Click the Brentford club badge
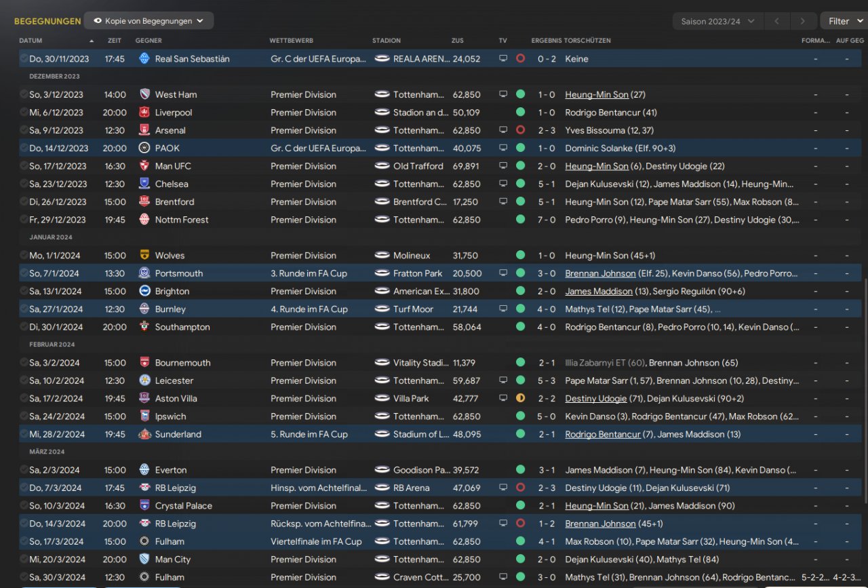 click(144, 201)
